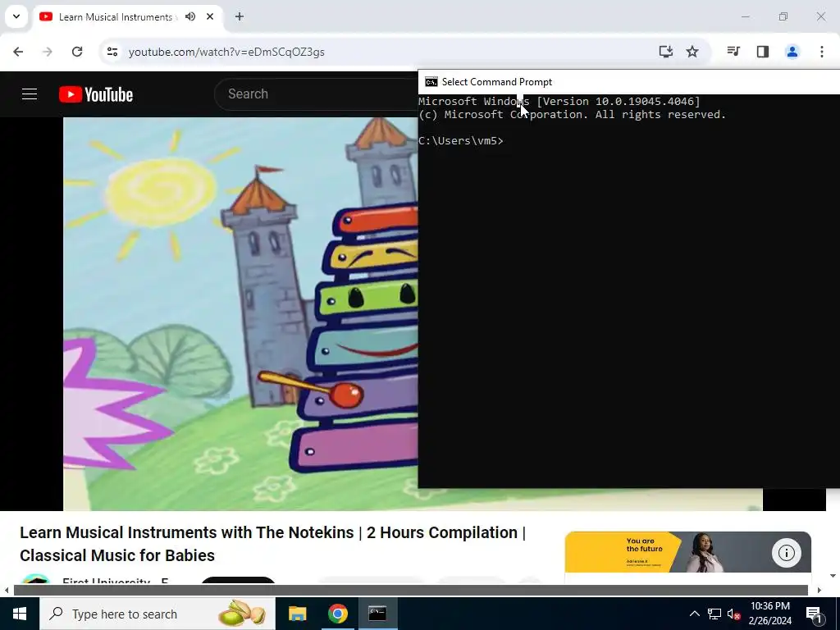The width and height of the screenshot is (840, 630).
Task: Open a new browser tab
Action: [x=240, y=16]
